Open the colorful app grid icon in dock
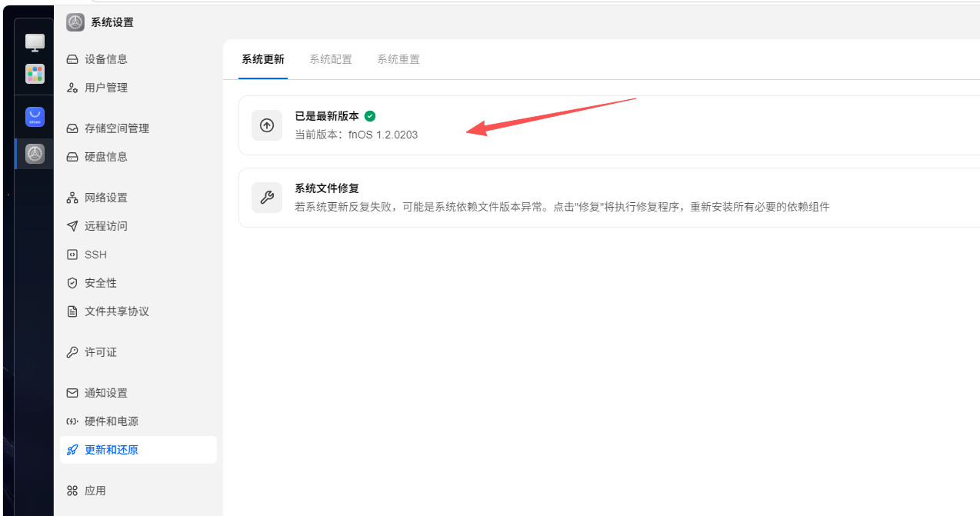This screenshot has height=516, width=980. [x=35, y=74]
